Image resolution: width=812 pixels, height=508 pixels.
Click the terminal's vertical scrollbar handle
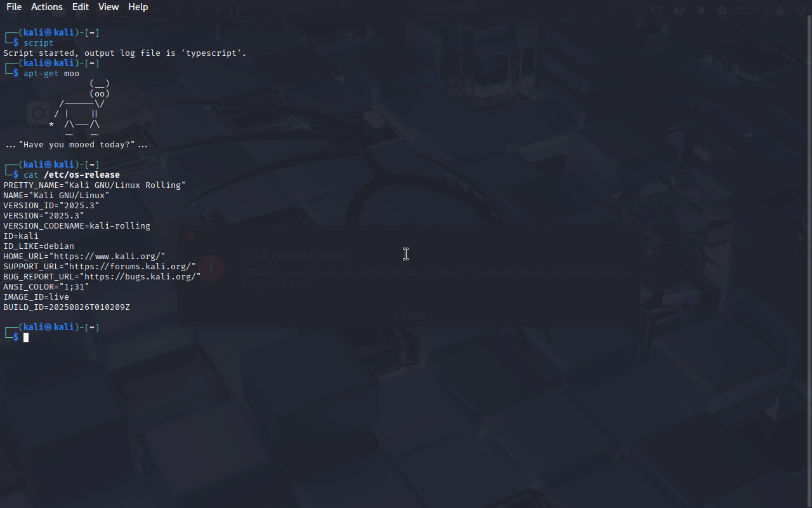pyautogui.click(x=809, y=260)
